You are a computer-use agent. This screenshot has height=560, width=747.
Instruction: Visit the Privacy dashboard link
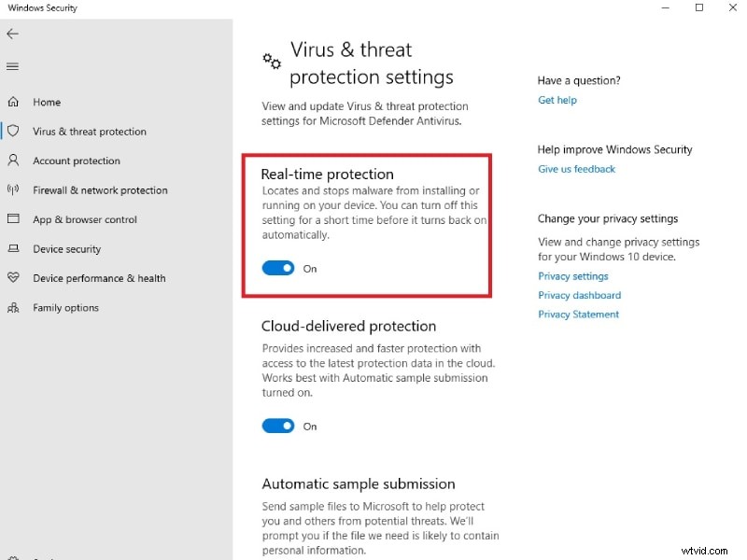[579, 295]
